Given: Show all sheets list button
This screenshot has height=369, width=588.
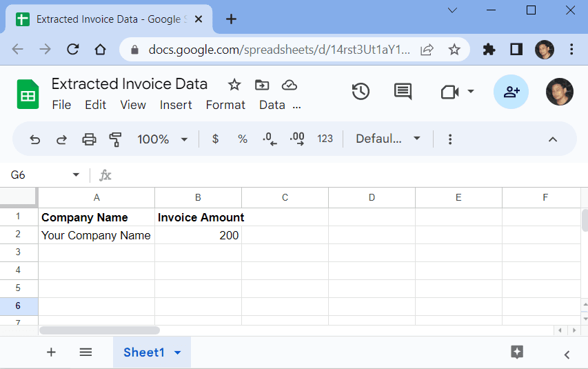Looking at the screenshot, I should pyautogui.click(x=85, y=352).
